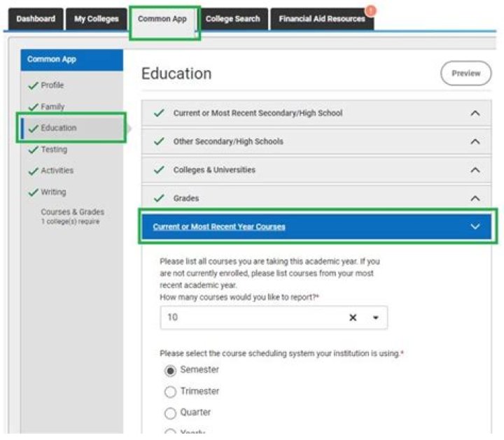Viewport: 504px width, 440px height.
Task: Click the green checkmark beside Grades section
Action: pos(159,198)
